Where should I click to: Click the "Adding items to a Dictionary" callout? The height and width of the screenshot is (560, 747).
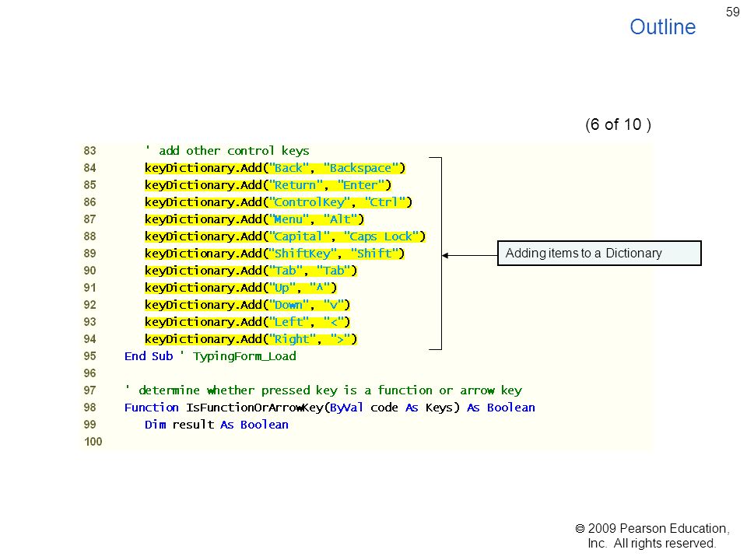pos(599,254)
